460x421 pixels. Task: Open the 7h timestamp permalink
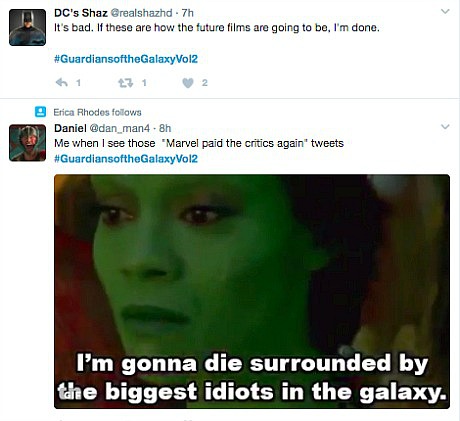[187, 13]
